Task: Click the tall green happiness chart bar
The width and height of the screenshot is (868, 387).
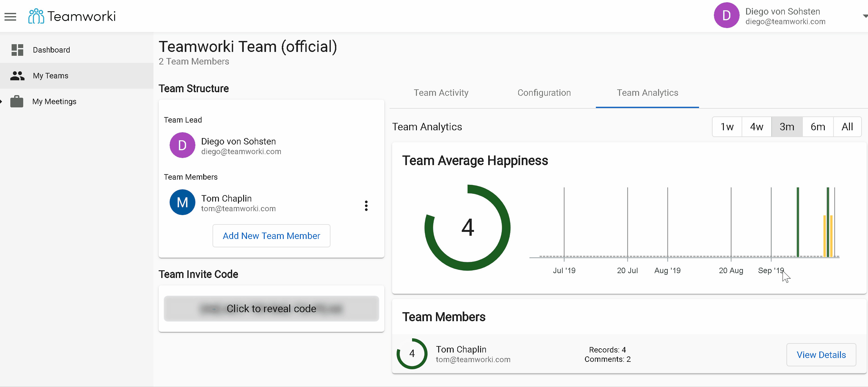Action: 798,222
